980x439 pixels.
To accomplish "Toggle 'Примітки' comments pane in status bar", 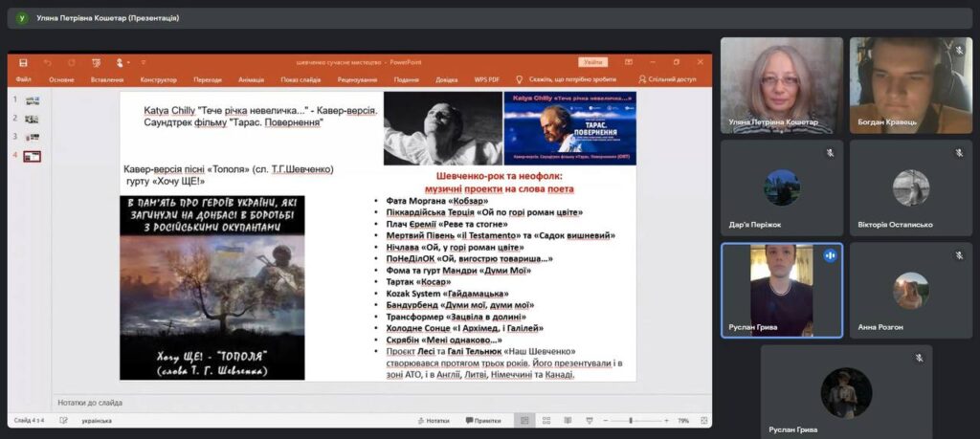I will 481,420.
